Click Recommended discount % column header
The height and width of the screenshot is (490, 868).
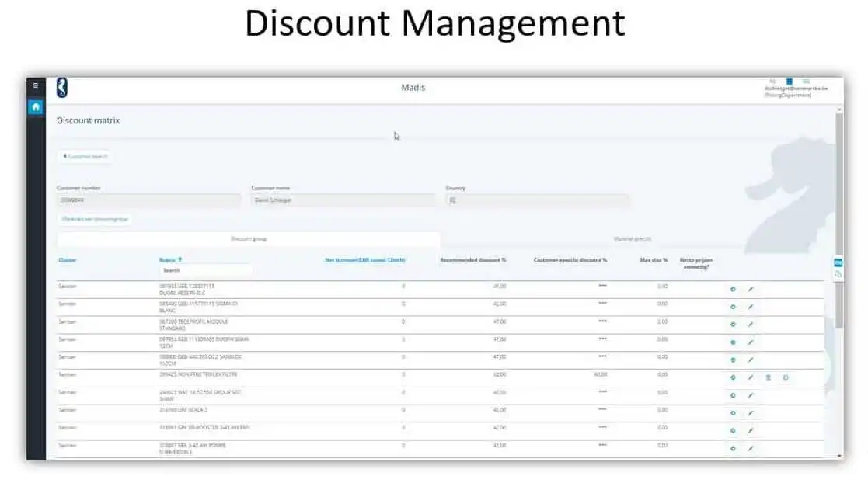[x=472, y=260]
